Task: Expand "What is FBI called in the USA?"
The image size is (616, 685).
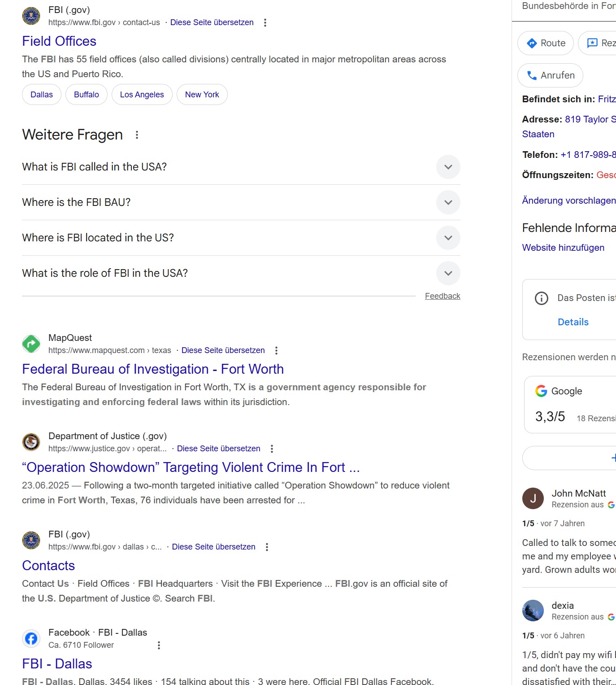Action: pos(241,167)
